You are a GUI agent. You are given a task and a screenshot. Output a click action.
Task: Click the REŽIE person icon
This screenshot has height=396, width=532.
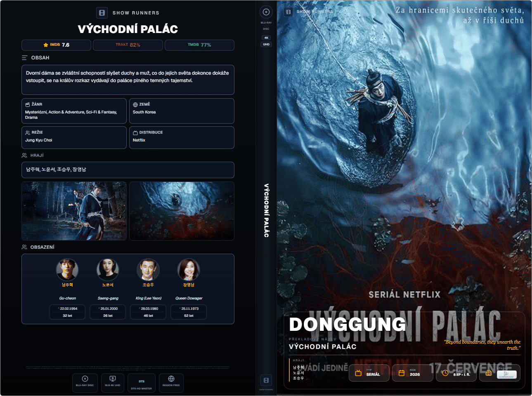point(28,132)
